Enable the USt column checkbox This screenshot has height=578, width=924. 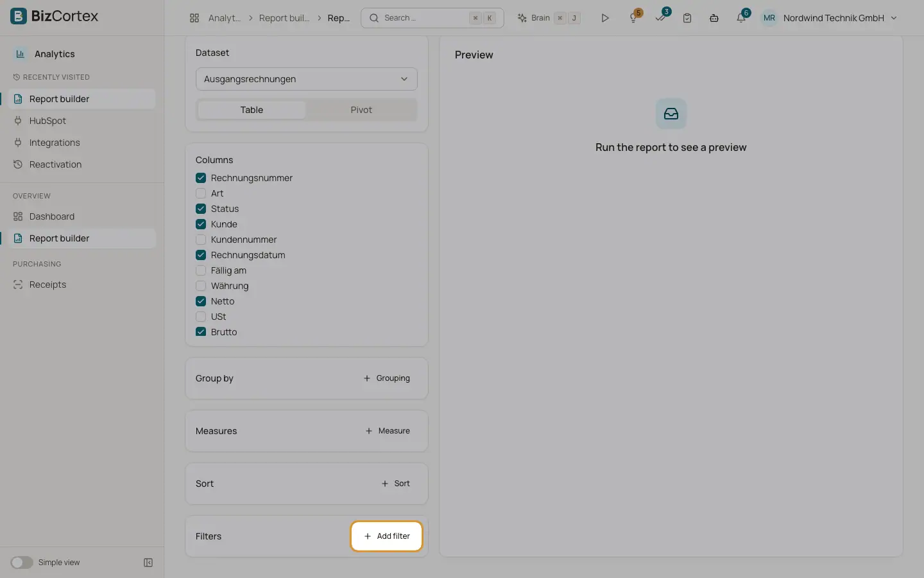click(x=201, y=317)
